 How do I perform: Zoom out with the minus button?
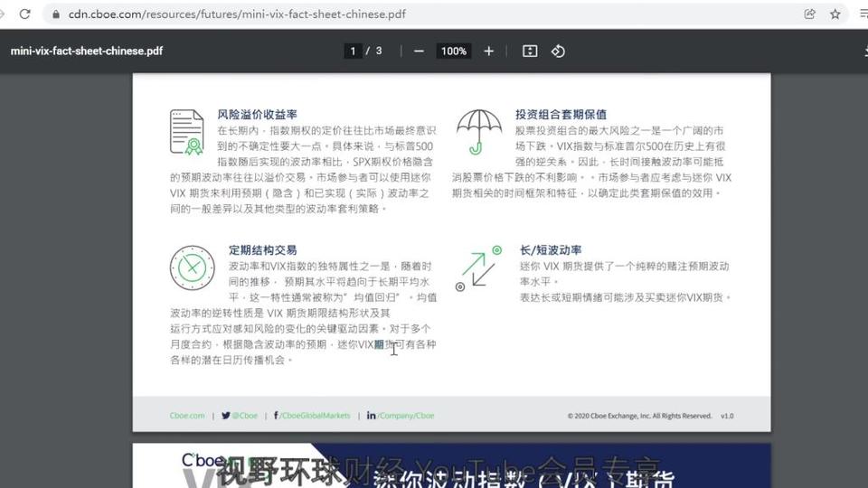tap(419, 51)
